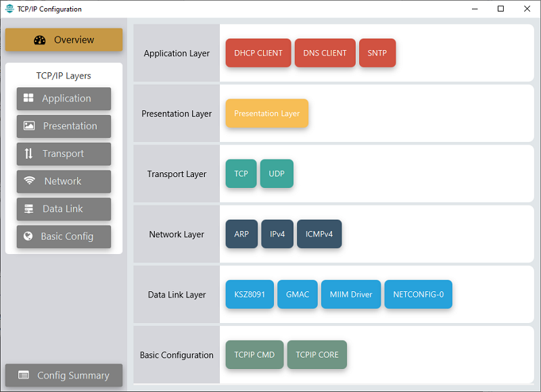This screenshot has height=392, width=541.
Task: Click the Network wifi icon
Action: pos(29,181)
